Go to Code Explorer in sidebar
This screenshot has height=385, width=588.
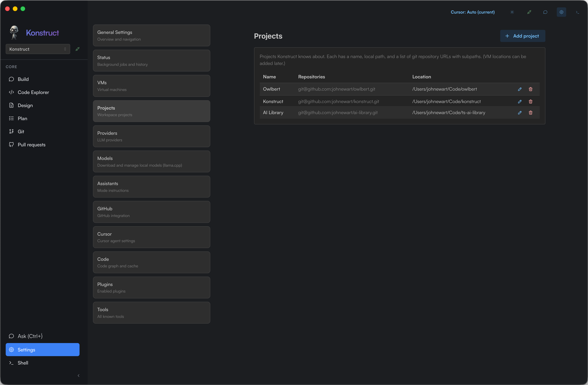tap(33, 92)
